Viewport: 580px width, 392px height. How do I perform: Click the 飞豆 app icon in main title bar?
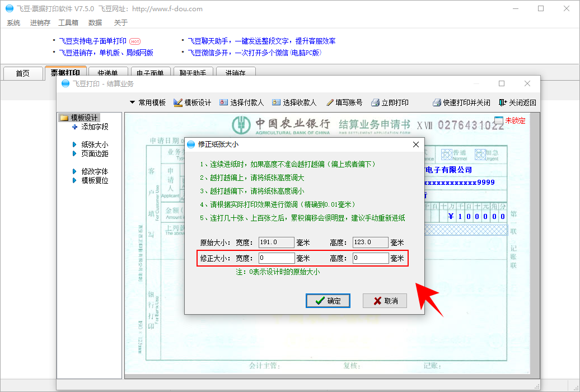click(10, 8)
